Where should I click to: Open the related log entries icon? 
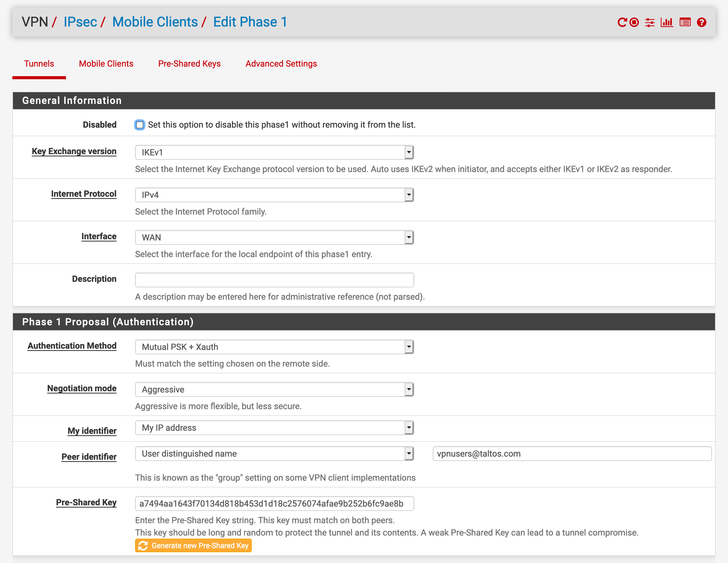685,22
